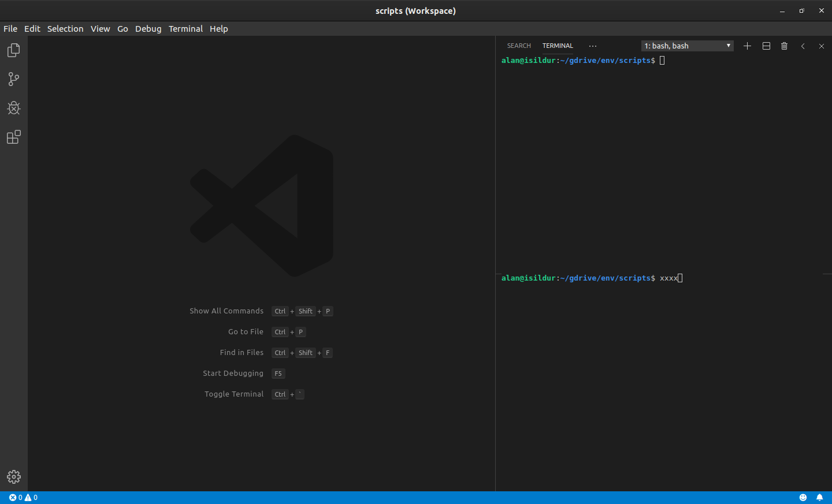Open the additional views ellipsis menu
Screen dimensions: 832x504
(x=592, y=46)
